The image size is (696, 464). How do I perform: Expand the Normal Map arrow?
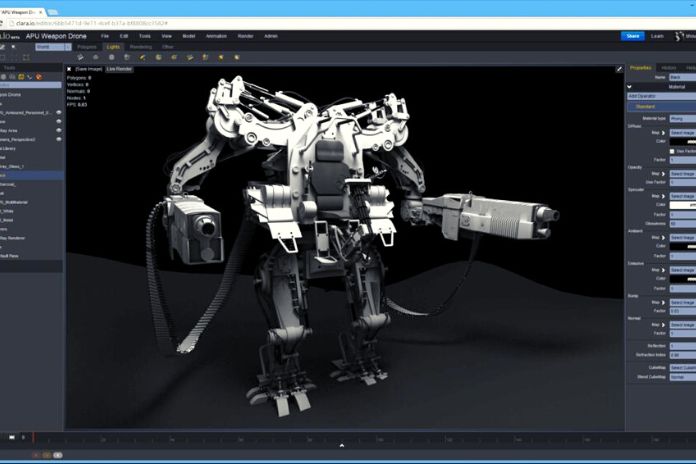click(x=664, y=325)
